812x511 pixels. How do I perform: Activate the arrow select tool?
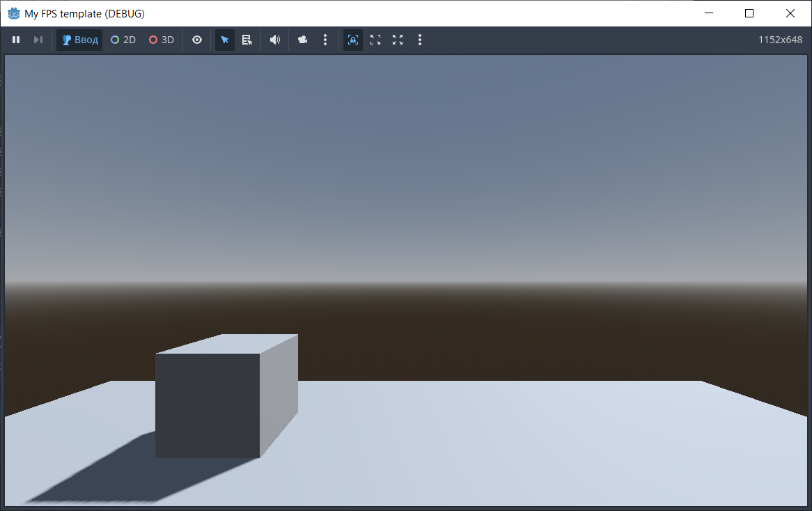point(225,40)
